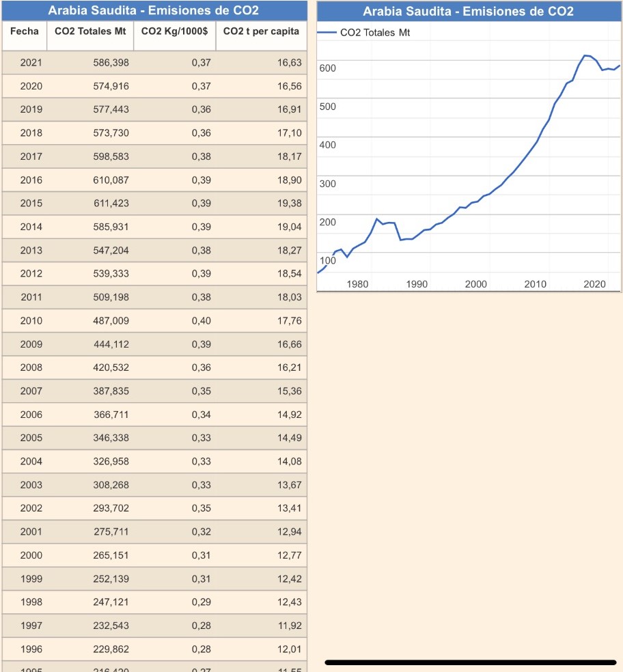Screen dimensions: 623x672
Task: Click the 586,398 total emissions value
Action: tap(111, 63)
